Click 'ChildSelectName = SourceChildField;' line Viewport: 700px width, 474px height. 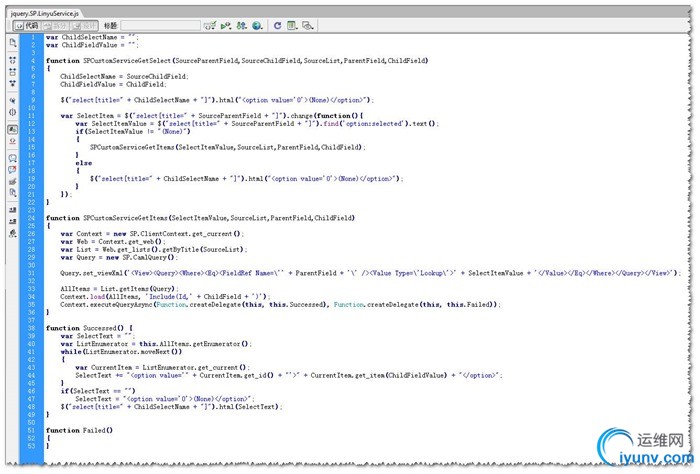point(125,76)
